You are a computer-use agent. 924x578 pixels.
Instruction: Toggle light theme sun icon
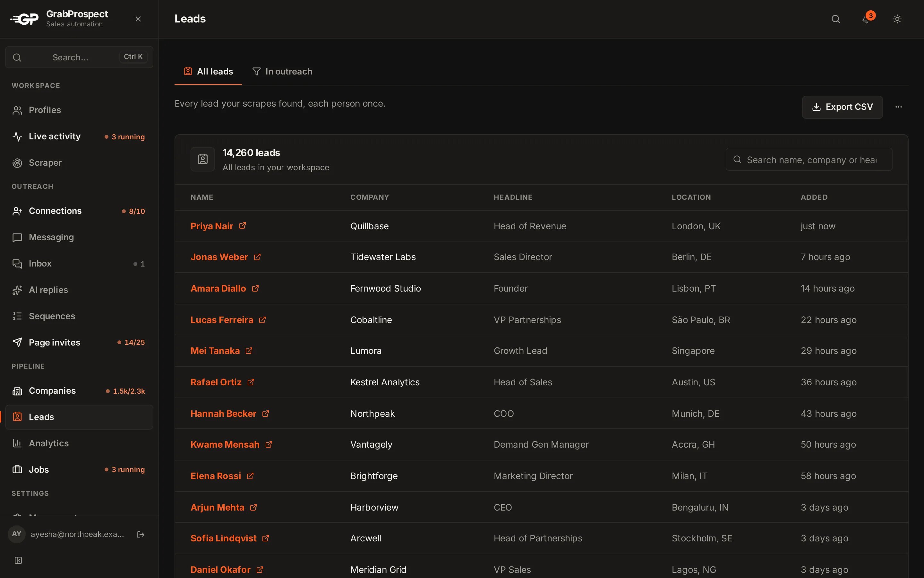click(897, 19)
